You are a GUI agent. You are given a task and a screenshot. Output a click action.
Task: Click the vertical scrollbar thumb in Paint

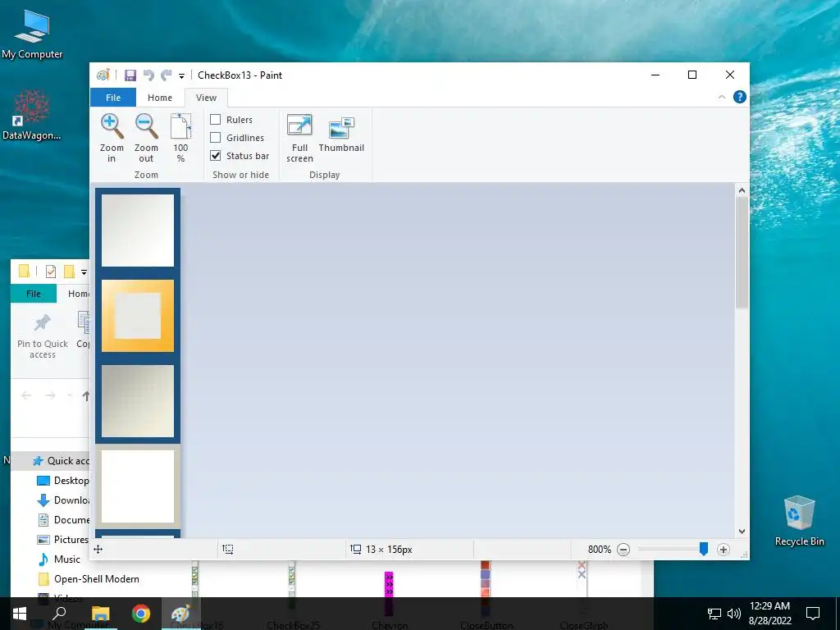point(742,253)
